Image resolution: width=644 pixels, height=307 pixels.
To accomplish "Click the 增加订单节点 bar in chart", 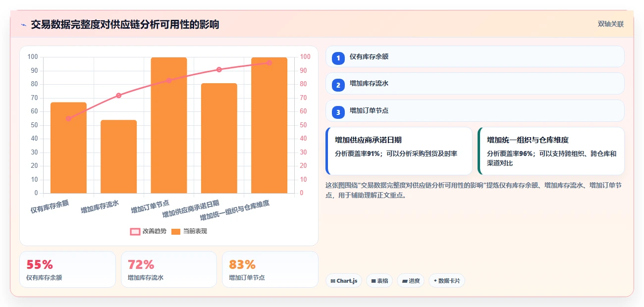I will pos(169,125).
